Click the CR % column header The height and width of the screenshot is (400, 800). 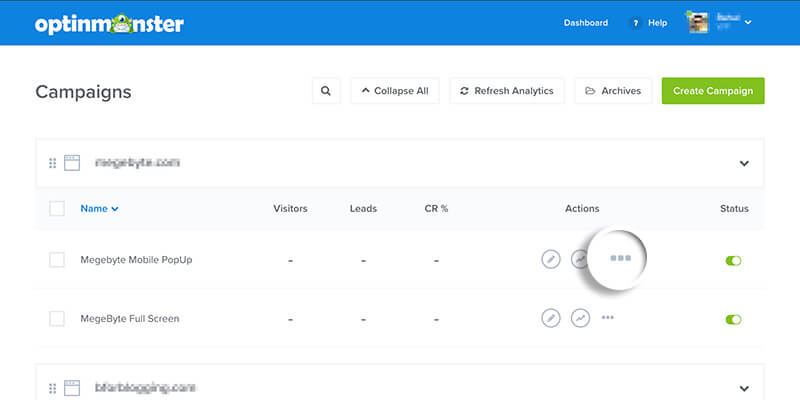436,209
